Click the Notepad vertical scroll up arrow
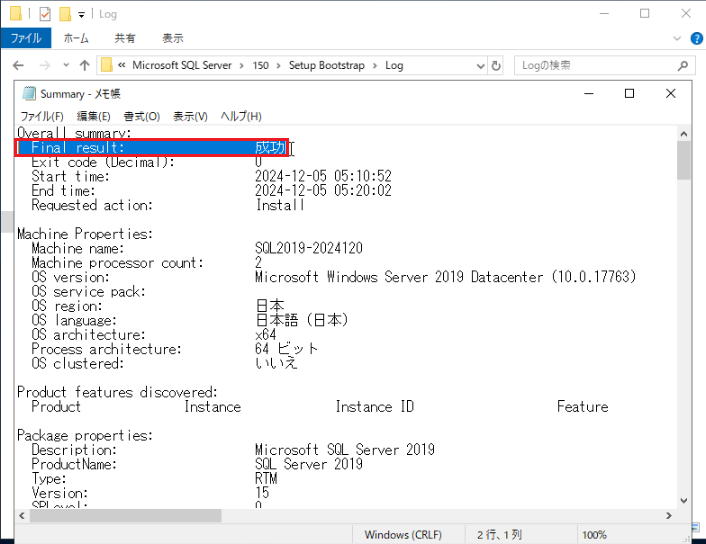706x544 pixels. tap(683, 134)
